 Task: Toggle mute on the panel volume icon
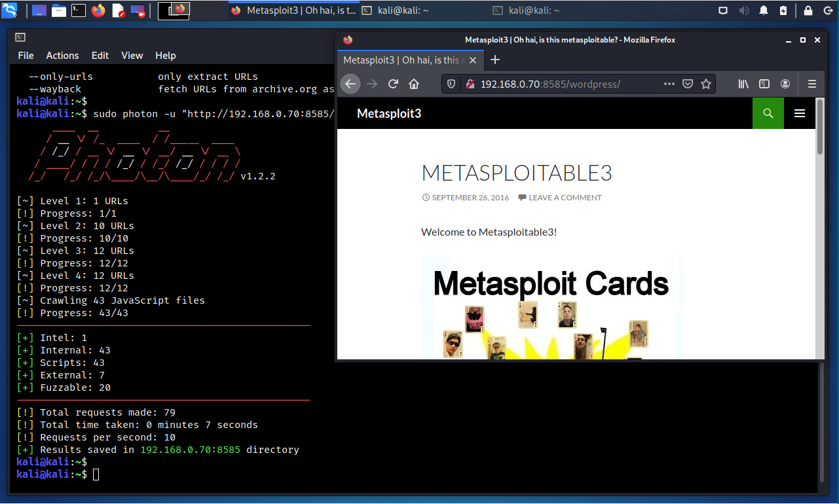click(x=743, y=10)
